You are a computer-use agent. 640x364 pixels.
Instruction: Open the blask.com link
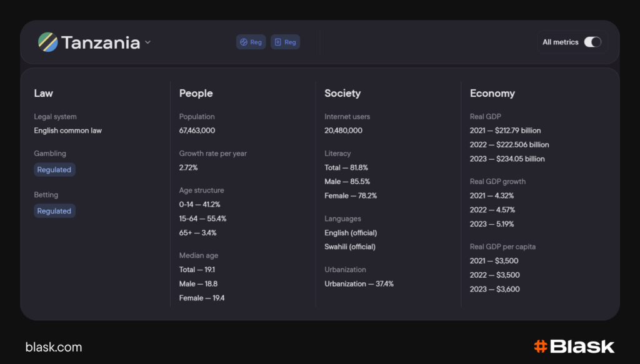pyautogui.click(x=54, y=347)
